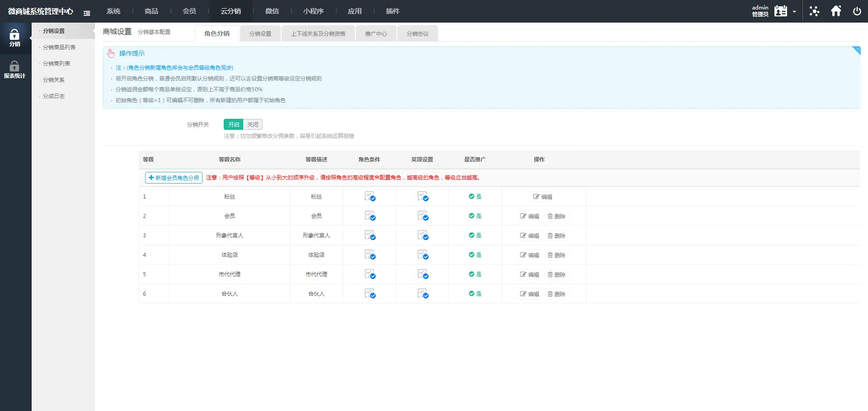This screenshot has width=868, height=411.
Task: Click 新增会员角色分佣 button
Action: (174, 178)
